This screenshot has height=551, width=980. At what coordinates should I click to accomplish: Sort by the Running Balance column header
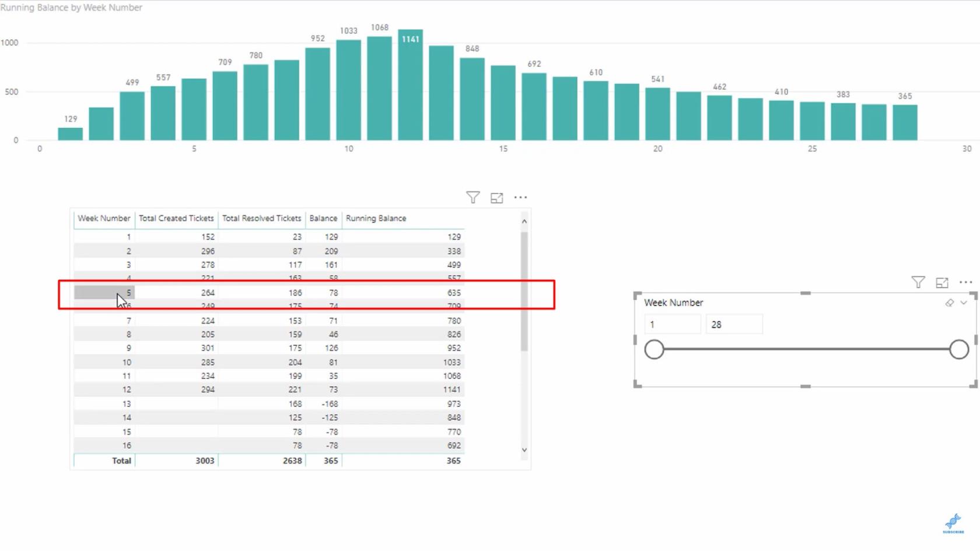pos(376,218)
